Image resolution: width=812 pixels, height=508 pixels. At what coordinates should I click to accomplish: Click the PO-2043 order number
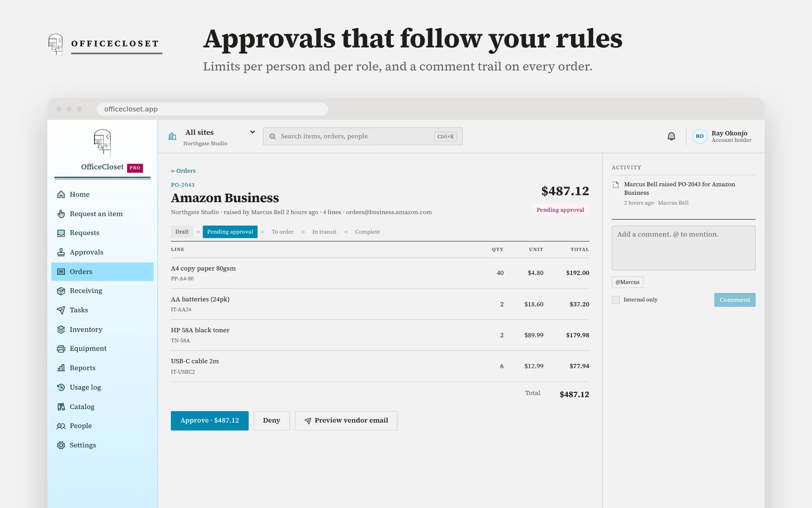coord(183,185)
